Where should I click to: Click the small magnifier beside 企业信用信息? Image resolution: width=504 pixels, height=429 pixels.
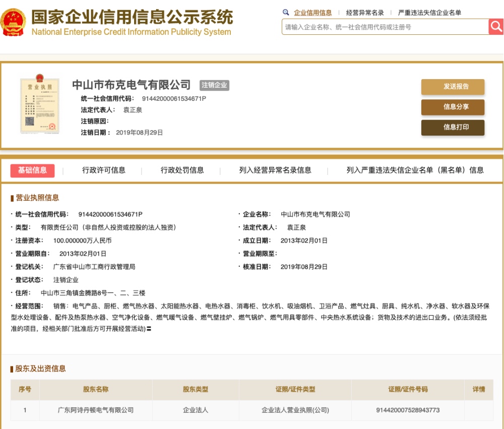coord(286,12)
